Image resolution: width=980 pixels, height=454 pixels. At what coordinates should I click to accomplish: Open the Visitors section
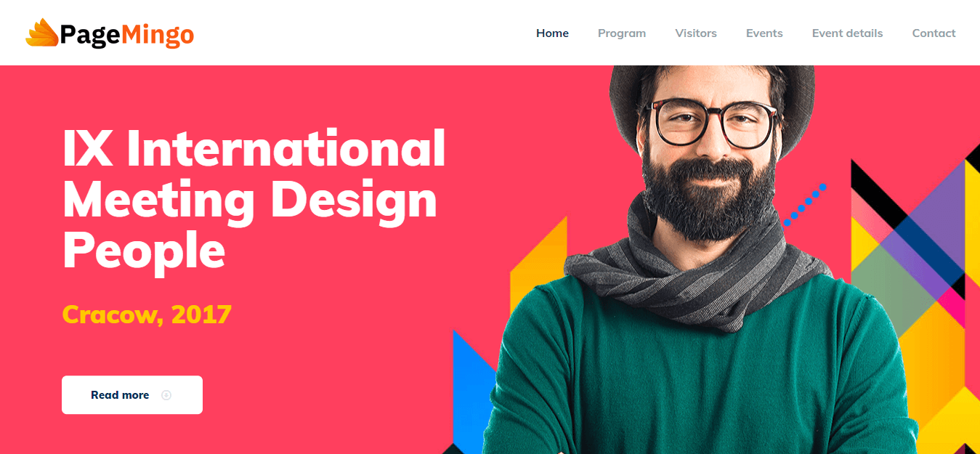(x=696, y=33)
